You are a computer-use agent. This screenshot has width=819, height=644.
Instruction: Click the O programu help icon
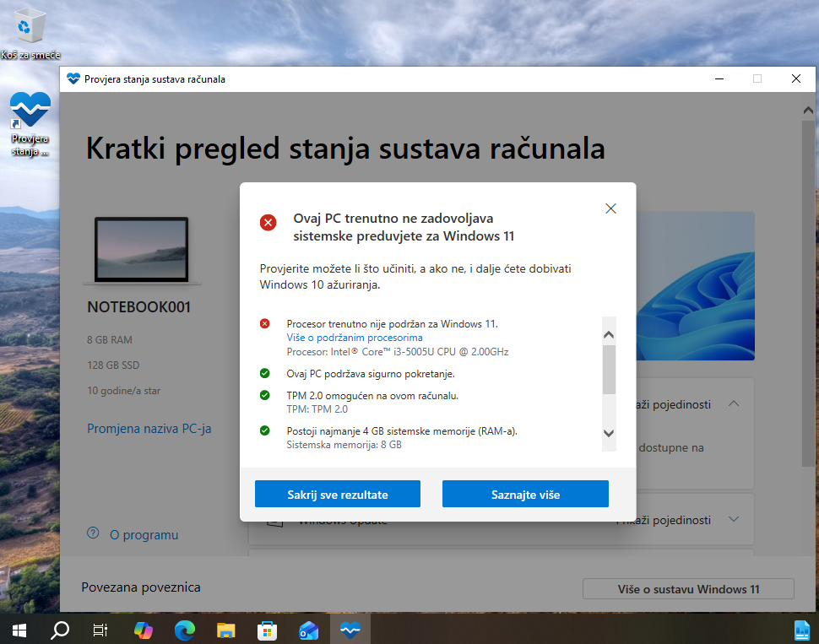(x=93, y=533)
